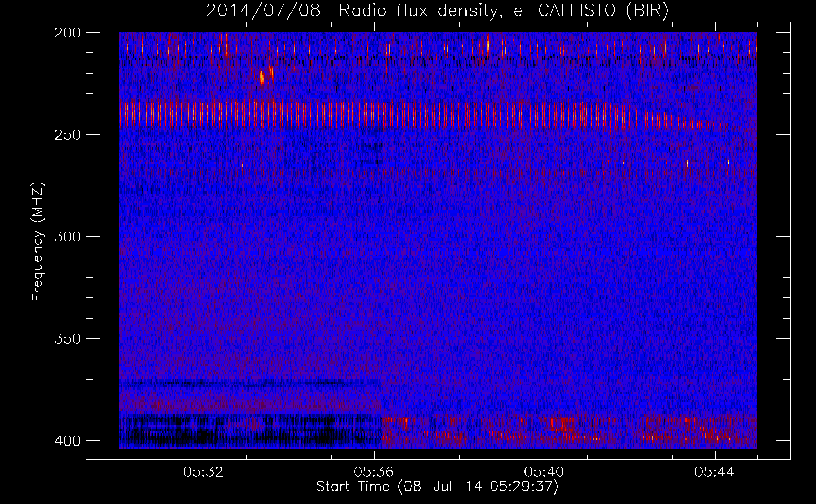This screenshot has height=504, width=816.
Task: Click the 400 frequency tick label
Action: click(x=67, y=441)
